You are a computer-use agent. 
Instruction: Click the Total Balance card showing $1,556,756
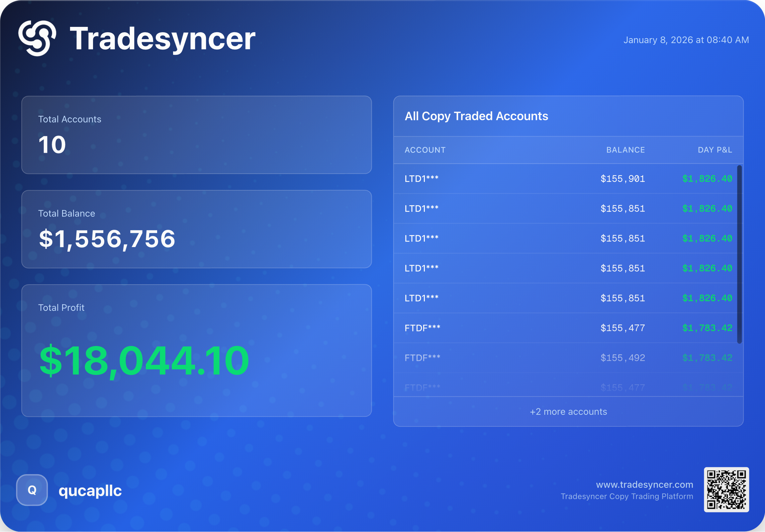196,229
